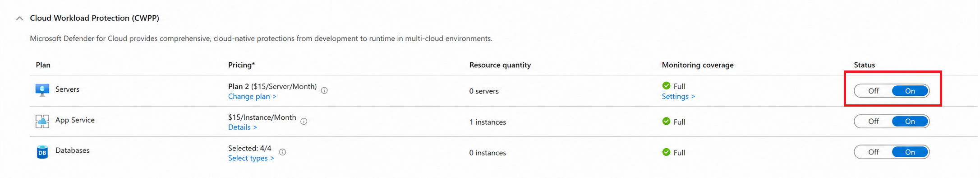Click the Monitoring coverage column header
Screen dimensions: 980x178
pos(698,65)
